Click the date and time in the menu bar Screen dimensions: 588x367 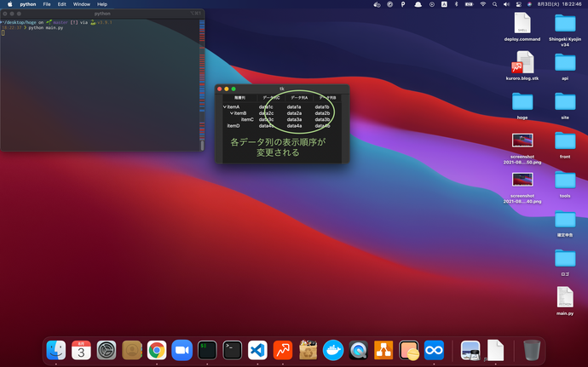(x=560, y=4)
